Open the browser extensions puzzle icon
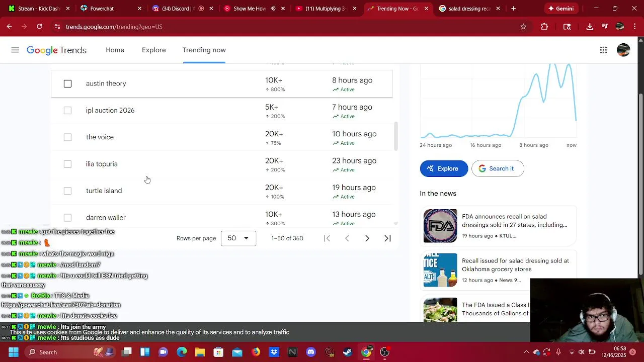644x362 pixels. point(544,27)
